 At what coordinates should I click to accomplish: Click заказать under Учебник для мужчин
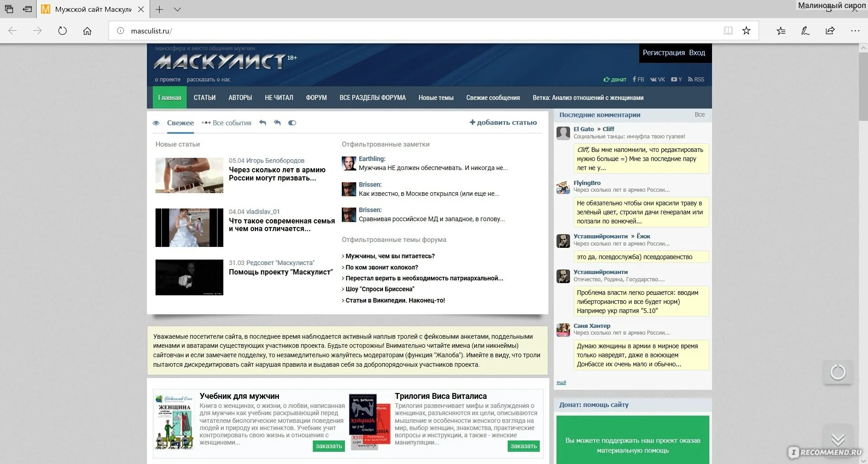tap(329, 446)
